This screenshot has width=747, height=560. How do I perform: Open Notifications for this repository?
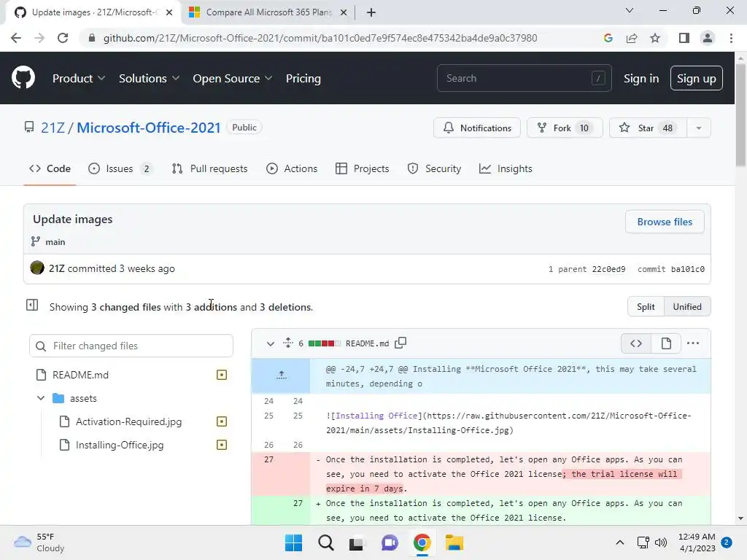pyautogui.click(x=477, y=128)
